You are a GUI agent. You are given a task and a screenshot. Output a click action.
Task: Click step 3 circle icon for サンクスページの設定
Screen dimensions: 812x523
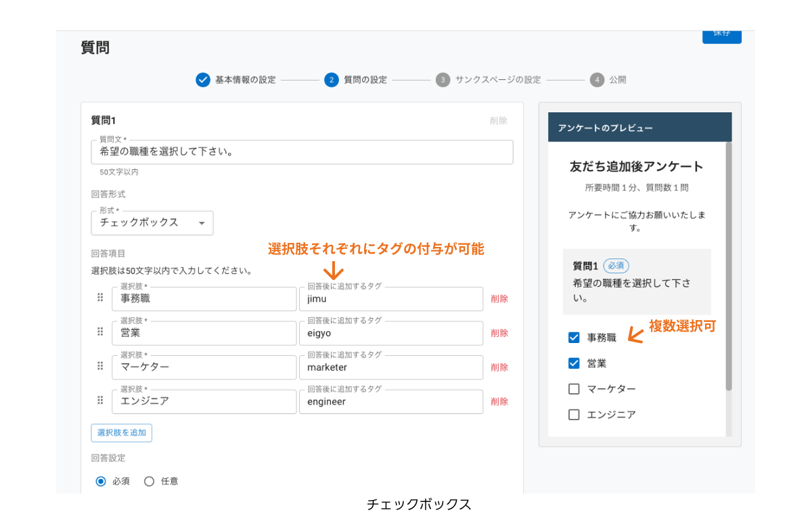pos(443,80)
